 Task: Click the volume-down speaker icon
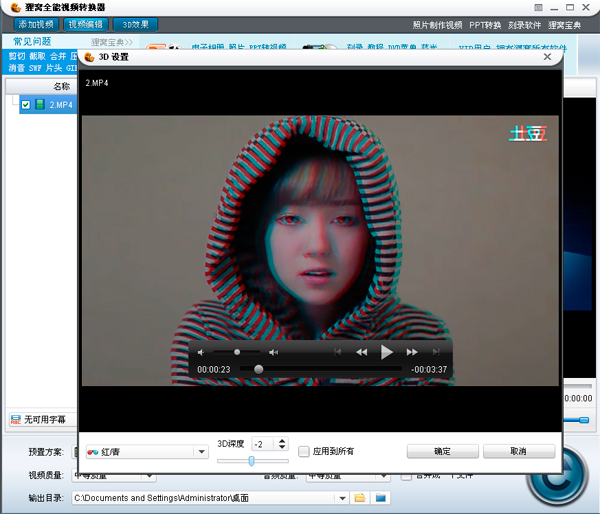tap(201, 352)
